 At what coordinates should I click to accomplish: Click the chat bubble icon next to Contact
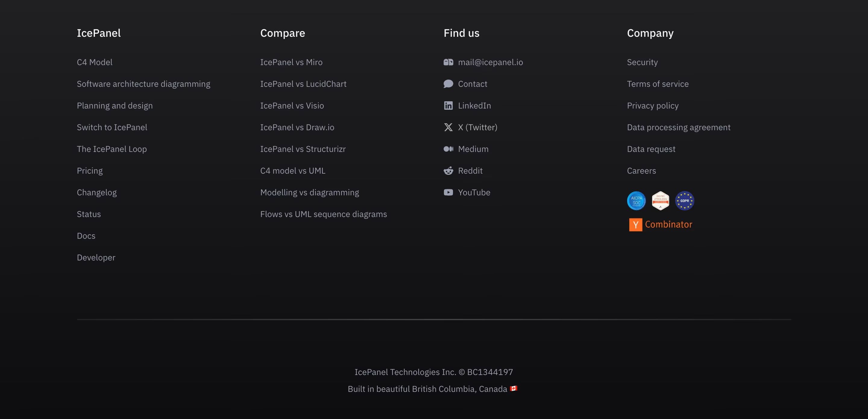(x=448, y=83)
